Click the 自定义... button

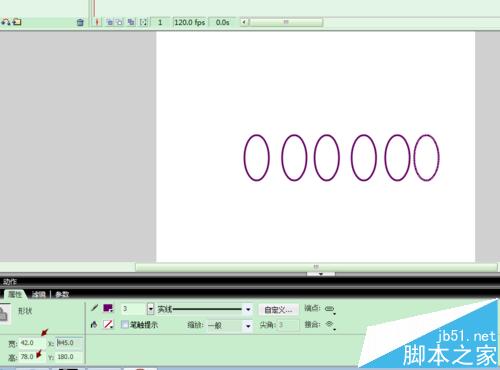[x=278, y=310]
